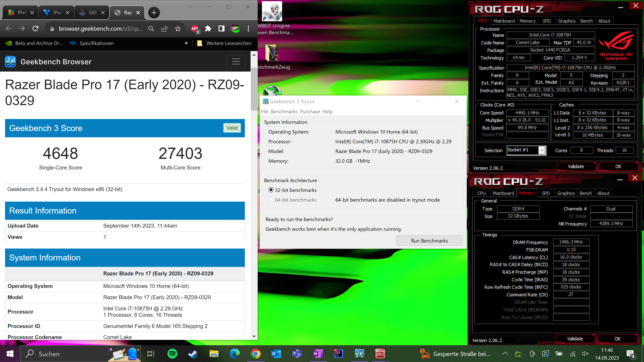
Task: Click Validate in upper CPU-Z window
Action: (576, 166)
